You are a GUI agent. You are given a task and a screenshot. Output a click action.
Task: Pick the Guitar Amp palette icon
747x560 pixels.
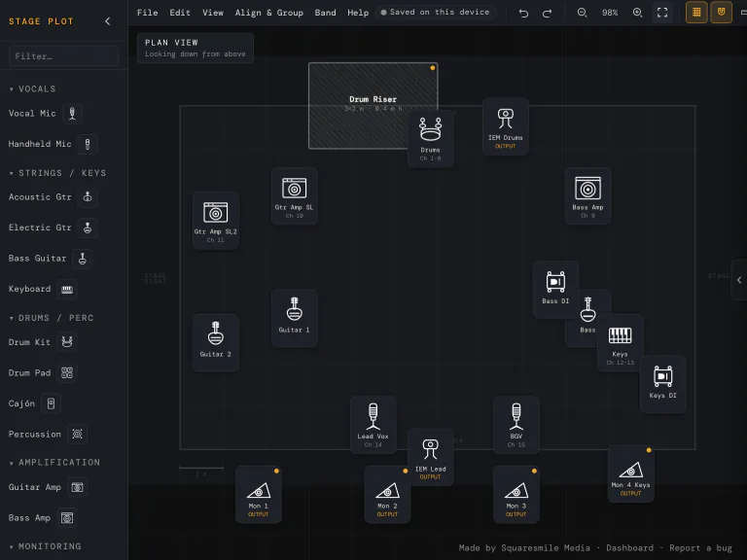click(77, 487)
